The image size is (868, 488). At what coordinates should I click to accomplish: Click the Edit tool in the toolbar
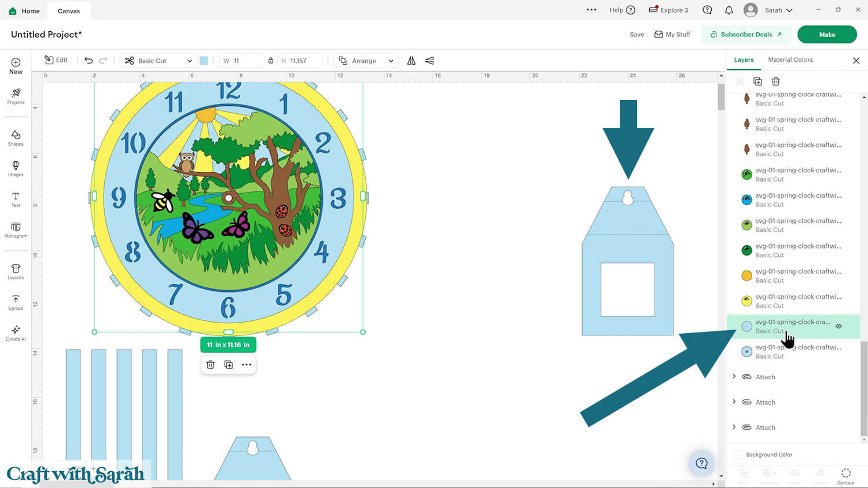tap(56, 60)
